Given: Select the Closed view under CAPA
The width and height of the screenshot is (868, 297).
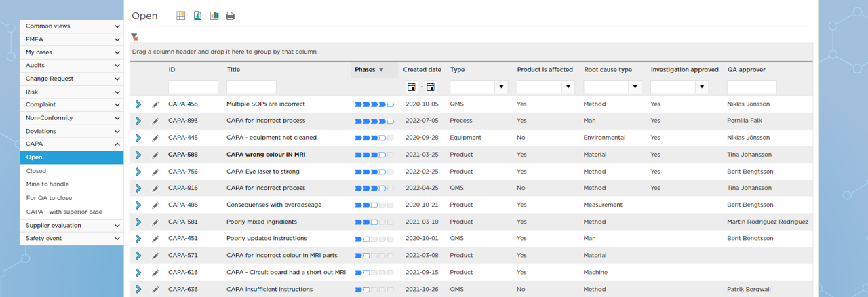Looking at the screenshot, I should [37, 171].
